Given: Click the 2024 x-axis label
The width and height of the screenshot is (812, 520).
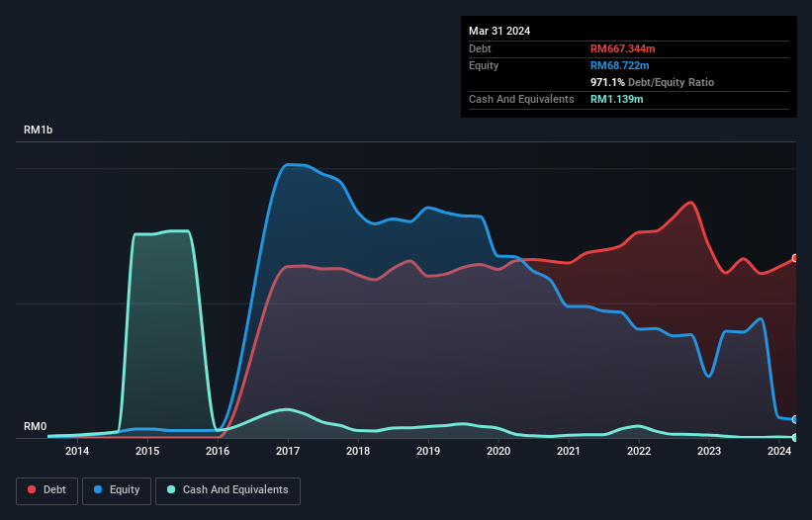Looking at the screenshot, I should tap(778, 451).
